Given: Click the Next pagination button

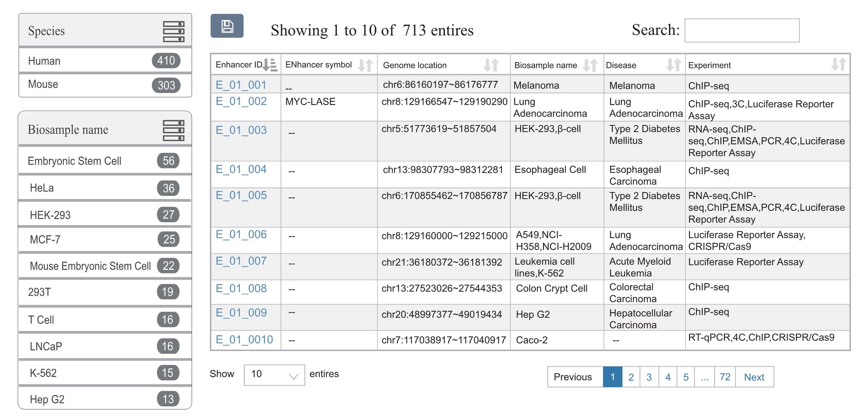Looking at the screenshot, I should (754, 377).
